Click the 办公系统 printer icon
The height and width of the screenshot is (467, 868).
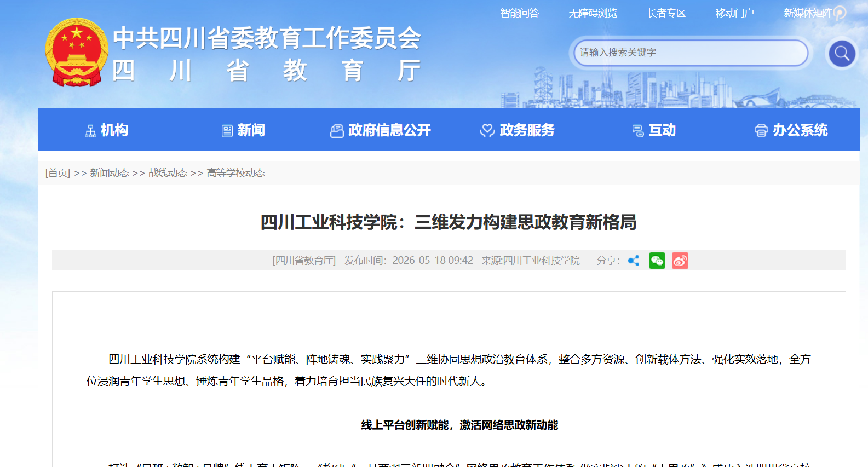click(x=761, y=131)
